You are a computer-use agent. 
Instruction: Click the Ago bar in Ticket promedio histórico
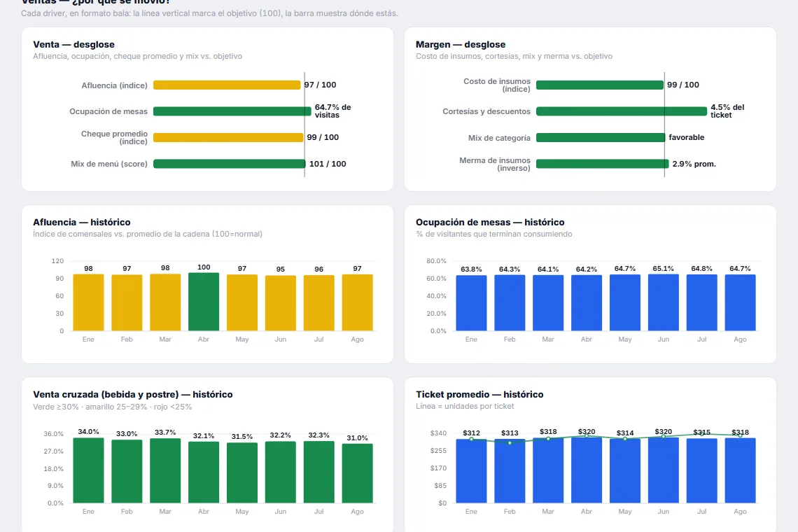(740, 470)
